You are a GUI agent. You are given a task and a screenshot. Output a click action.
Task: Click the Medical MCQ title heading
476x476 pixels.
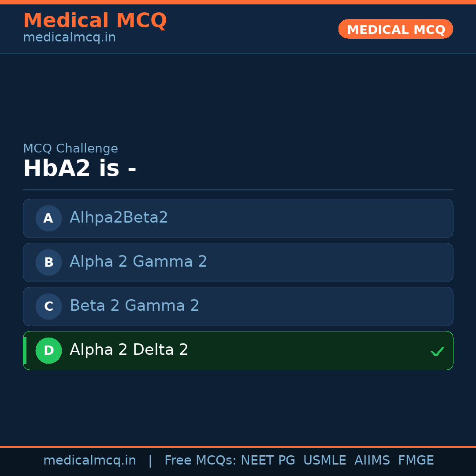tap(95, 21)
